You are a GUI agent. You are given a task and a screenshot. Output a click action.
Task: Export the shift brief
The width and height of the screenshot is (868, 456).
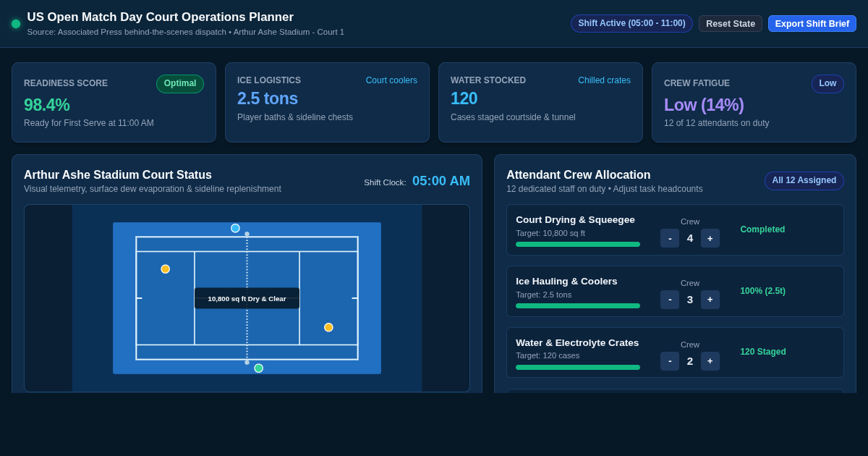tap(812, 23)
